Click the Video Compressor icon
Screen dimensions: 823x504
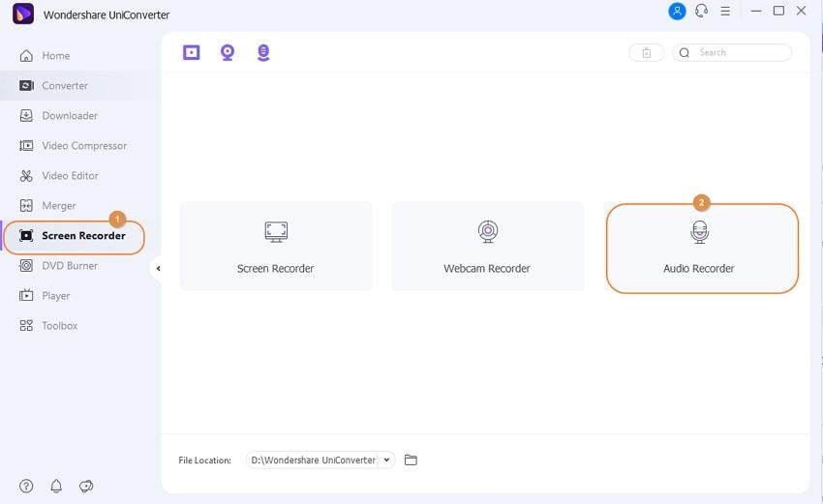click(x=26, y=145)
